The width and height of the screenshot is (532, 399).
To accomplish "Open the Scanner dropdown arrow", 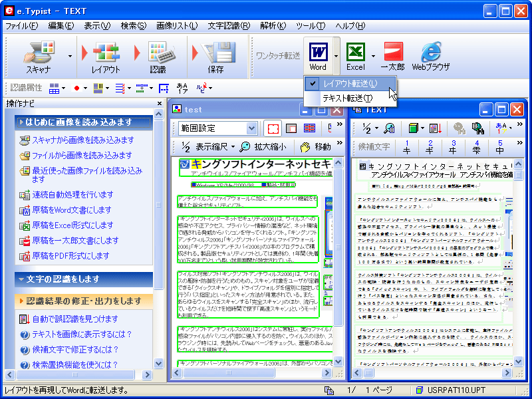I will point(70,57).
